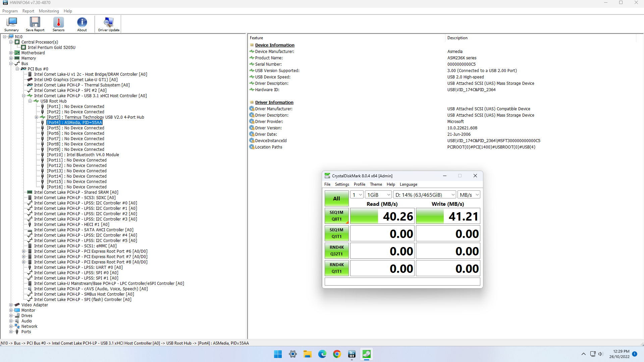Screen dimensions: 644x362
Task: Expand Port3 Terminus Technology hub node
Action: (36, 117)
